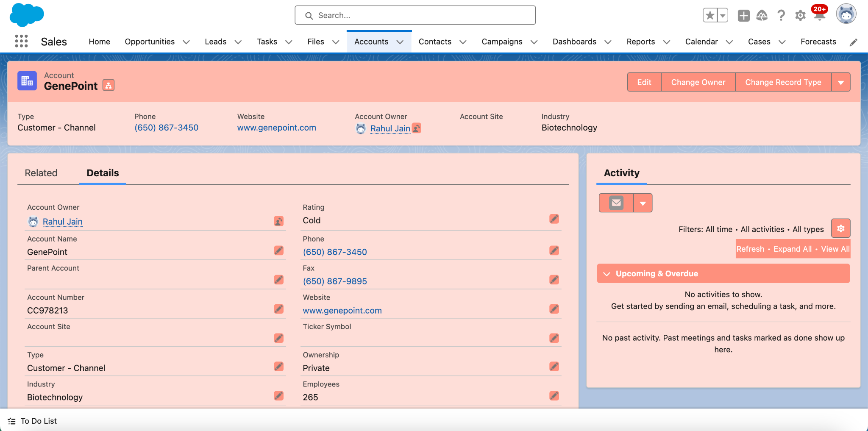Select the Details tab
868x431 pixels.
point(103,173)
